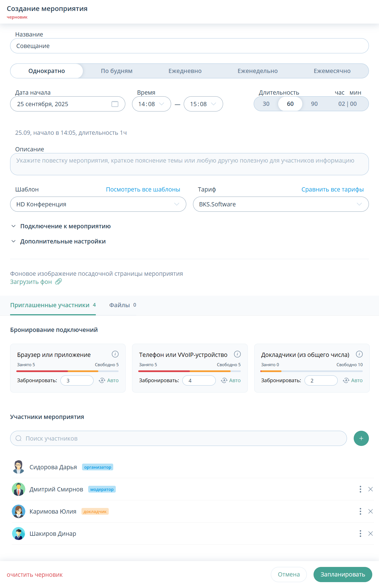The width and height of the screenshot is (379, 588).
Task: Open the calendar picker for start date
Action: pyautogui.click(x=115, y=104)
